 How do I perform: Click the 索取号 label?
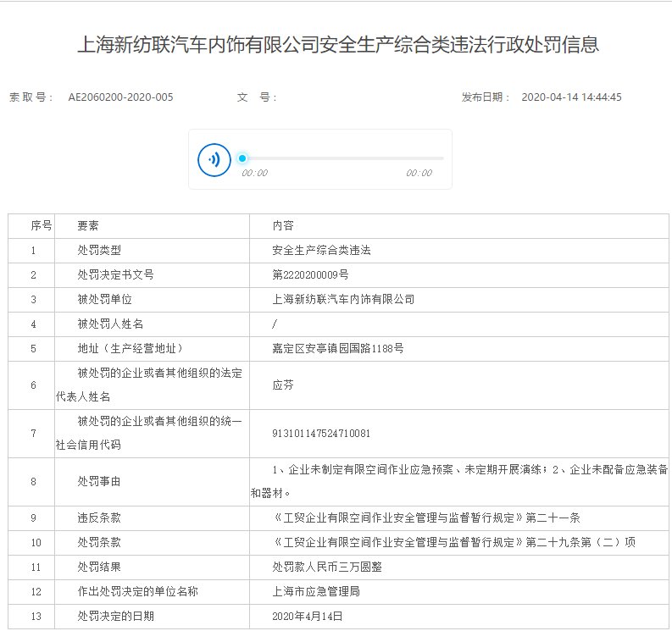(x=31, y=97)
